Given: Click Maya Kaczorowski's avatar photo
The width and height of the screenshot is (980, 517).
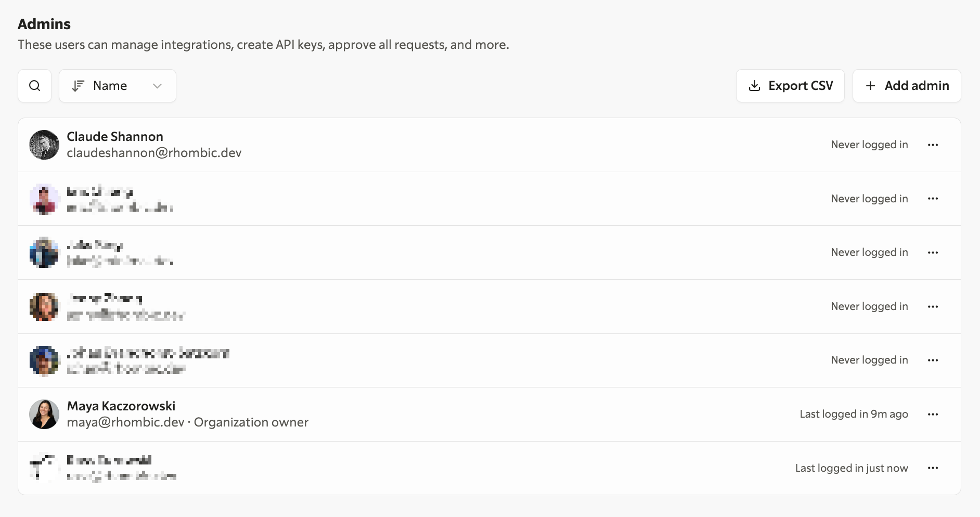Looking at the screenshot, I should (44, 414).
